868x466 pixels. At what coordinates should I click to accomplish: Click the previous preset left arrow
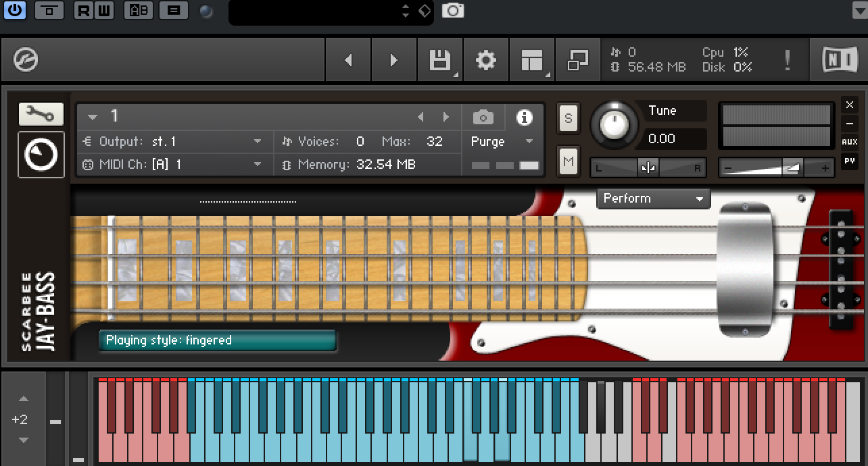tap(348, 61)
